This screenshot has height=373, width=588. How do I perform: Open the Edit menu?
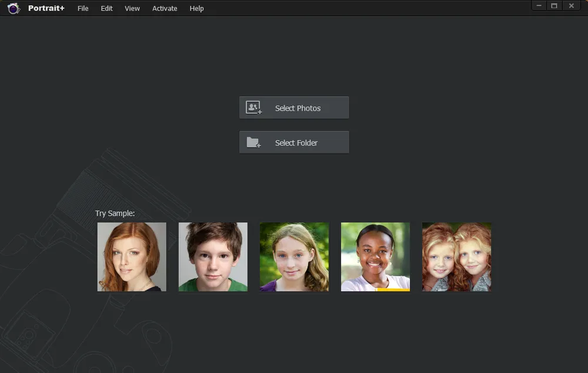pyautogui.click(x=106, y=8)
